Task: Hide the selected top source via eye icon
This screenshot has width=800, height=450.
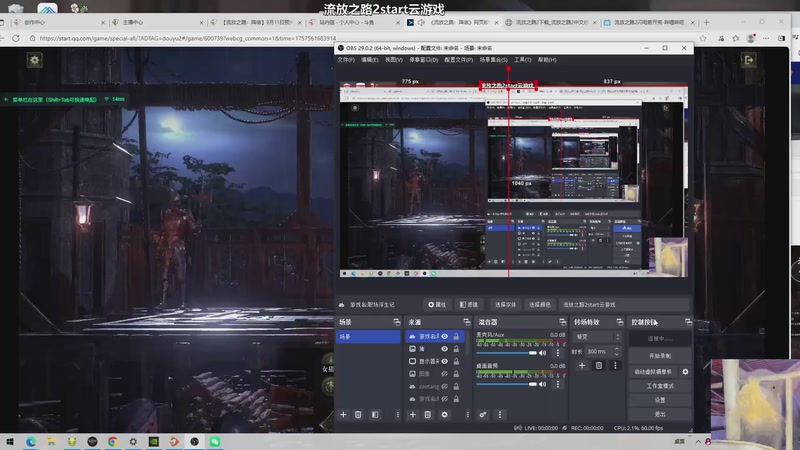Action: pyautogui.click(x=444, y=336)
